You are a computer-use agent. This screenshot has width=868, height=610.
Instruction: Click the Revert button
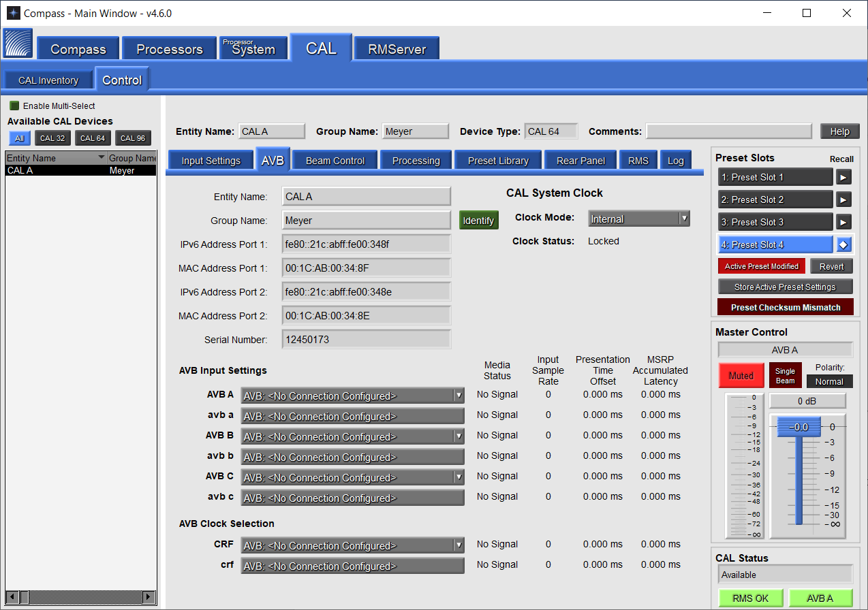click(831, 266)
